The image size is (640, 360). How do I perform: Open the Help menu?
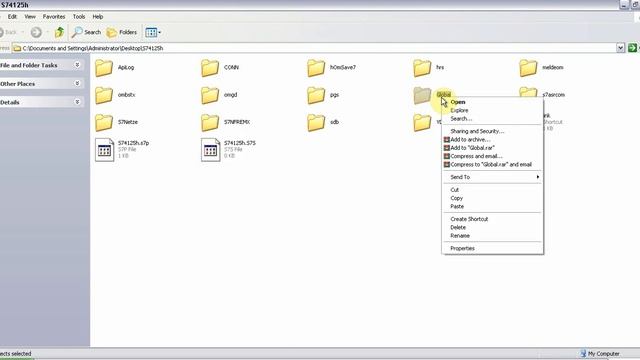point(98,17)
